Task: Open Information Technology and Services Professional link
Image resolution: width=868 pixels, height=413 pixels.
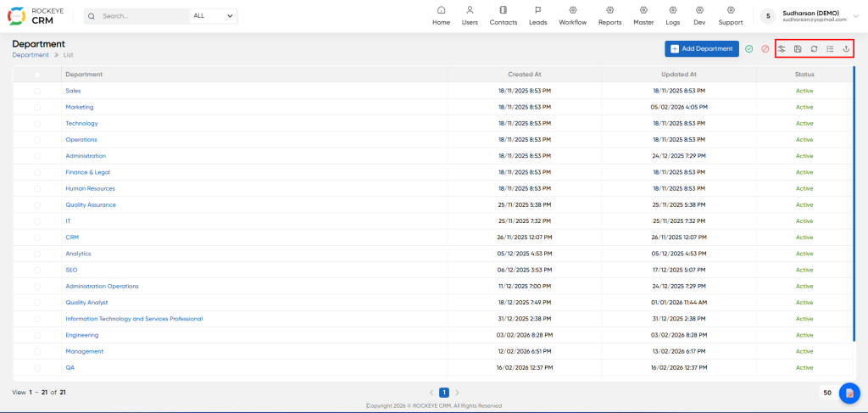Action: [134, 319]
